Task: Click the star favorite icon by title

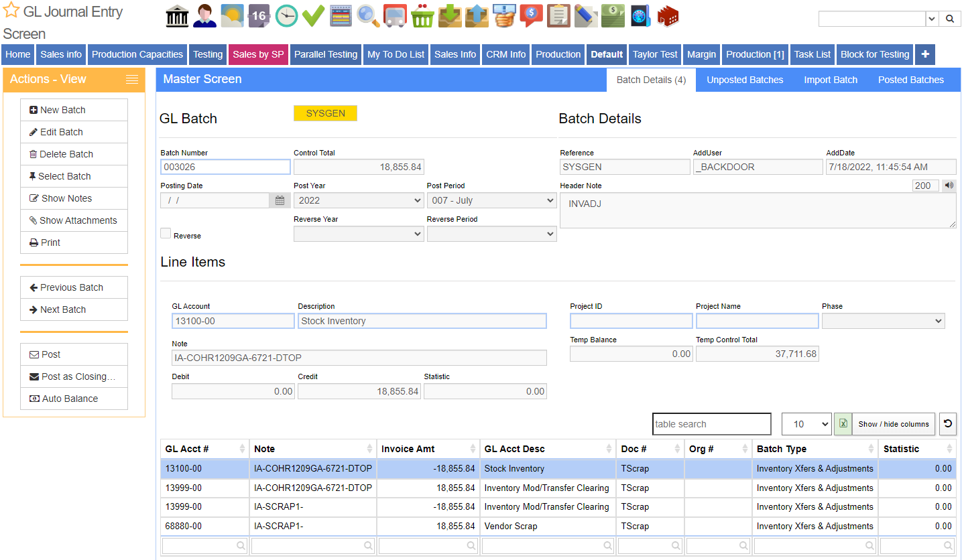Action: [11, 11]
